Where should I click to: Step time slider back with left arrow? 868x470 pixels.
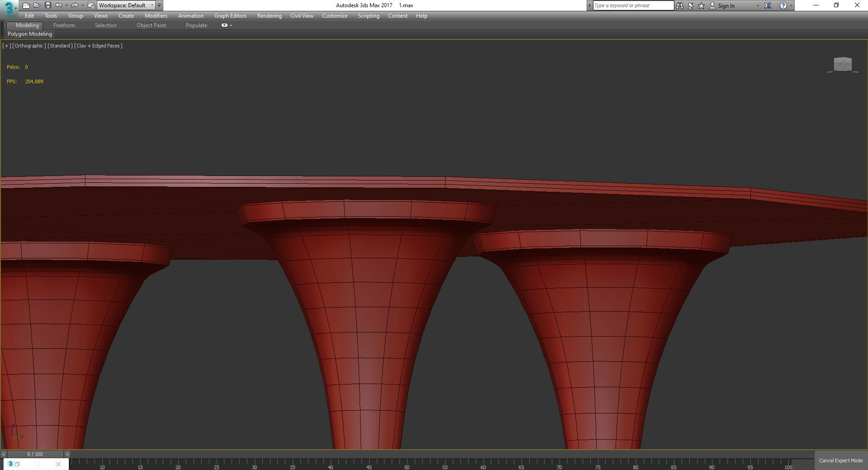(x=4, y=454)
